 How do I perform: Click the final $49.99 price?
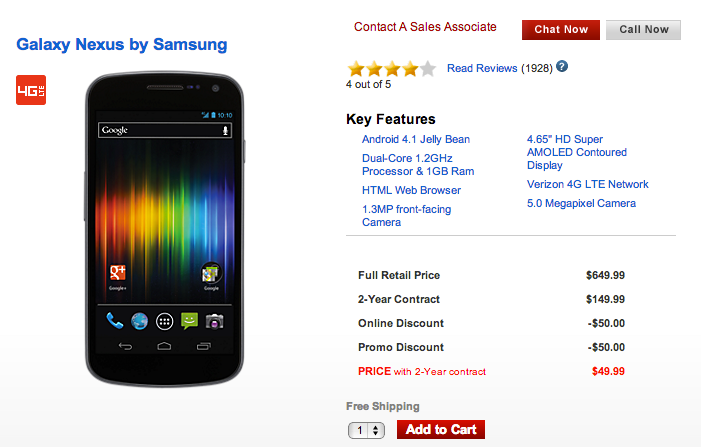pyautogui.click(x=607, y=371)
